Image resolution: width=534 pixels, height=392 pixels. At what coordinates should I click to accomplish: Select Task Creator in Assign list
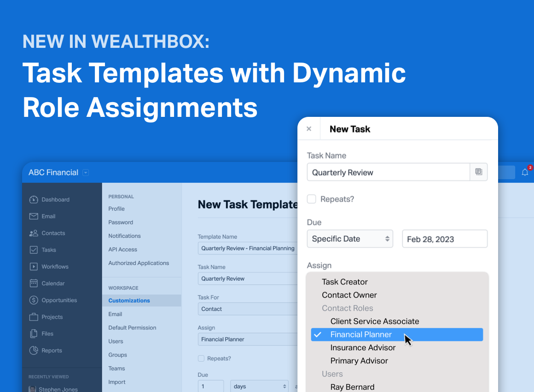(x=345, y=282)
